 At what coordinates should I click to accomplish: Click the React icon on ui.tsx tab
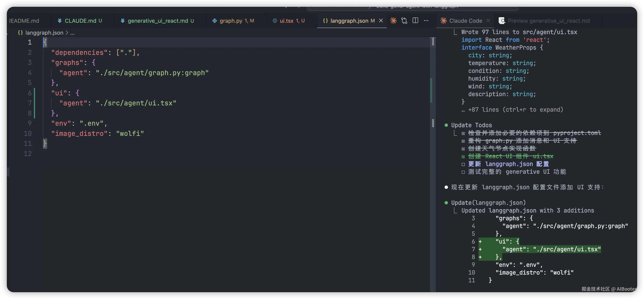[275, 21]
